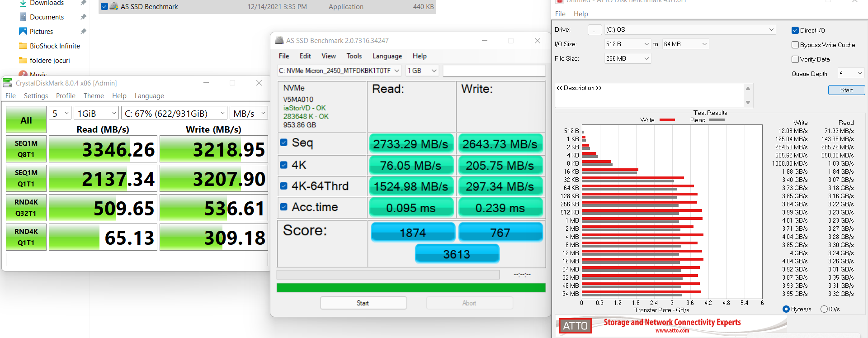Open CrystalDiskMark Profile menu
Image resolution: width=868 pixels, height=338 pixels.
point(66,96)
